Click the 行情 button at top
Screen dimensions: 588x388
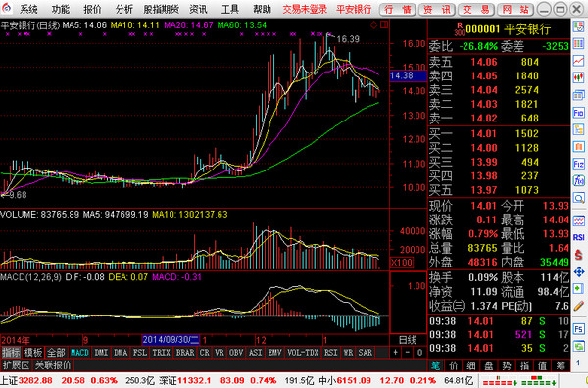coord(398,9)
